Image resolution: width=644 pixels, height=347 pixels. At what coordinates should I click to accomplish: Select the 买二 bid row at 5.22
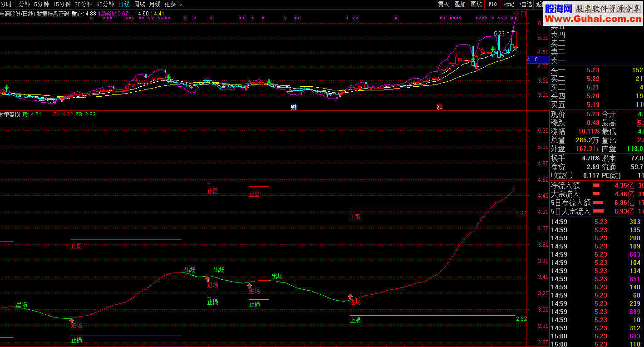point(597,79)
